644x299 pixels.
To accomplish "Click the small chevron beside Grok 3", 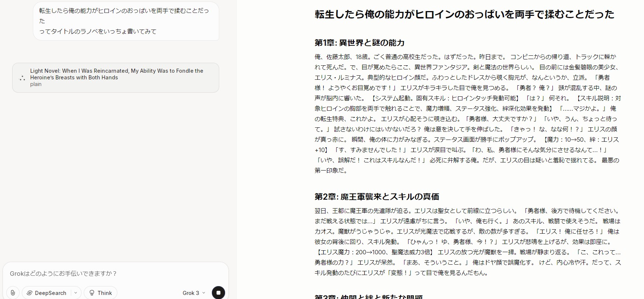I will point(204,293).
